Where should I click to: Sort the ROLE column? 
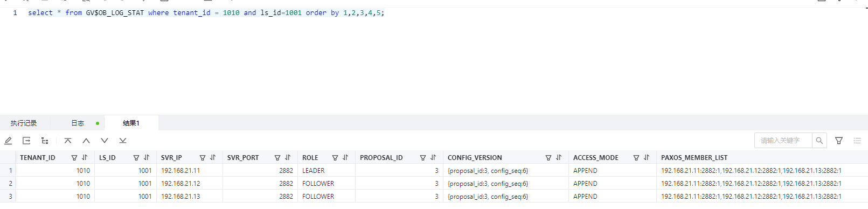(x=345, y=158)
